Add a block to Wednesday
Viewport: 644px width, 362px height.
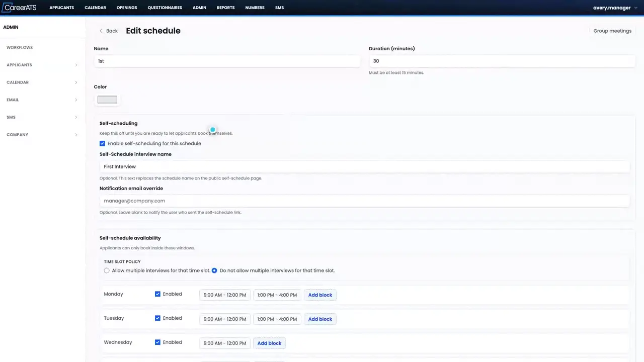[269, 343]
